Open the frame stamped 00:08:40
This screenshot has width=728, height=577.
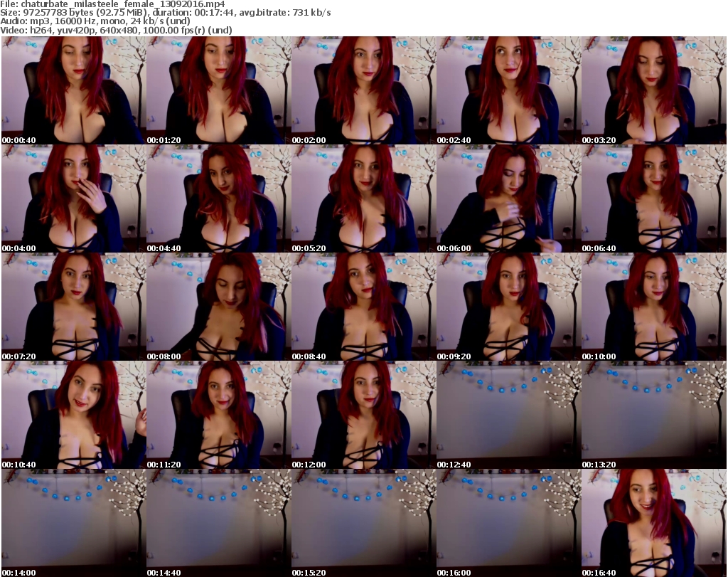(363, 307)
